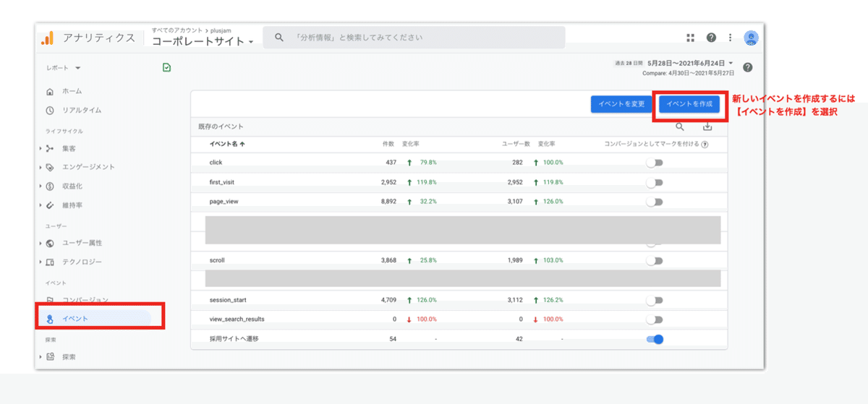
Task: Toggle conversion mark for page_view event
Action: [655, 202]
